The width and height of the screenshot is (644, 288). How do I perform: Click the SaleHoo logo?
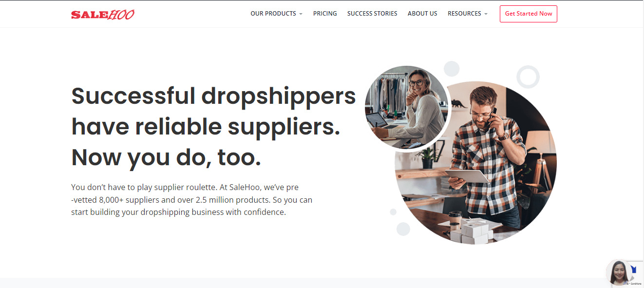click(x=103, y=15)
